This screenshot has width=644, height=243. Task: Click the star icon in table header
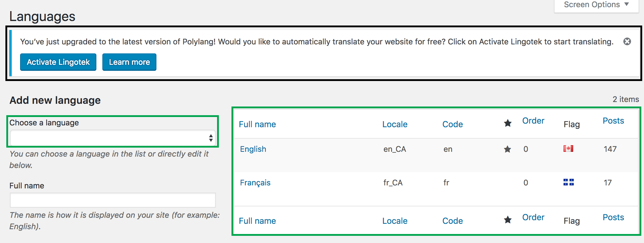click(508, 123)
